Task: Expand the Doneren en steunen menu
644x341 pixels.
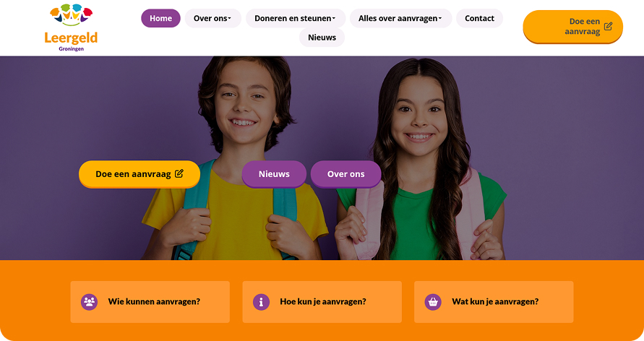Action: coord(296,19)
